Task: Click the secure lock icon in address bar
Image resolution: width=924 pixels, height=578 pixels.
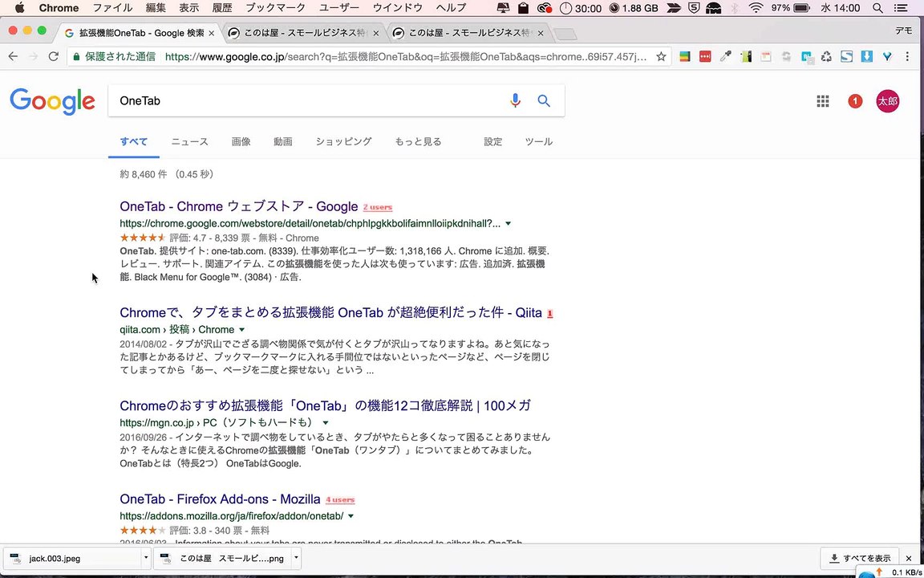Action: coord(76,57)
